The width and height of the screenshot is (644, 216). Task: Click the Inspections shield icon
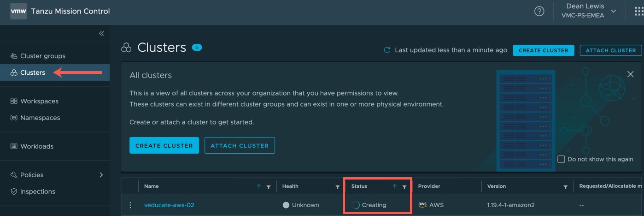[14, 192]
